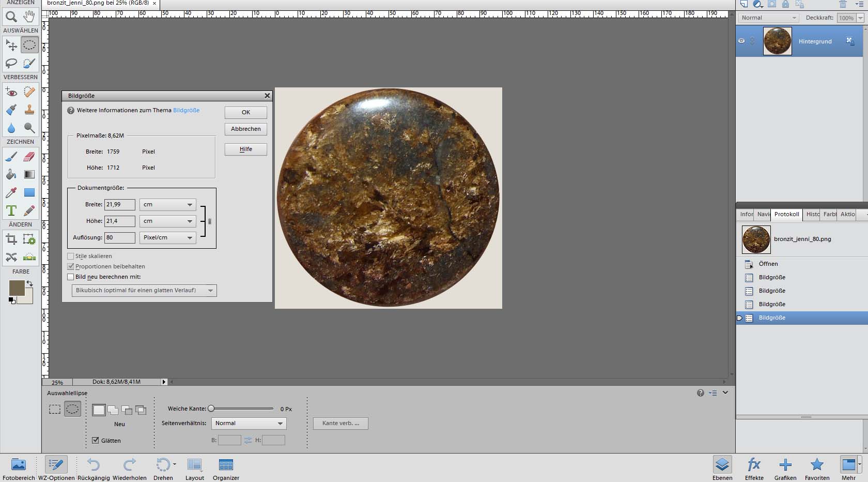Open the Auflösung unit dropdown Pixel/cm

167,237
